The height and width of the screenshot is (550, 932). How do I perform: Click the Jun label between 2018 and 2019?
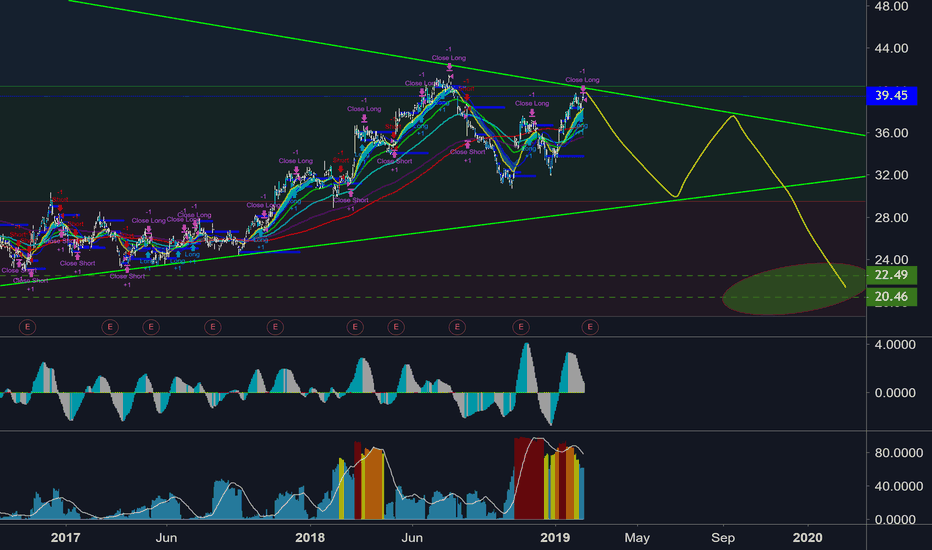click(412, 538)
